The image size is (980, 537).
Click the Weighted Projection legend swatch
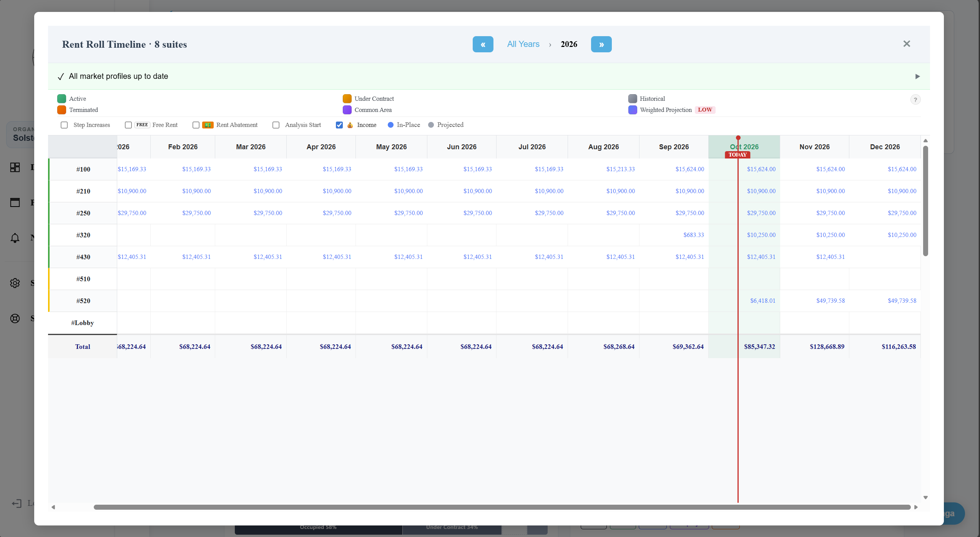633,110
